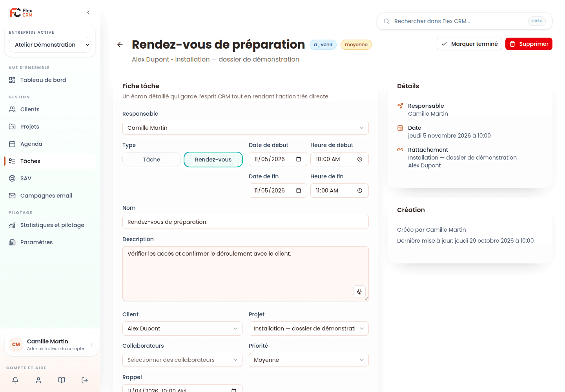The height and width of the screenshot is (392, 565).
Task: Open the user profile icon in footer
Action: pos(38,380)
